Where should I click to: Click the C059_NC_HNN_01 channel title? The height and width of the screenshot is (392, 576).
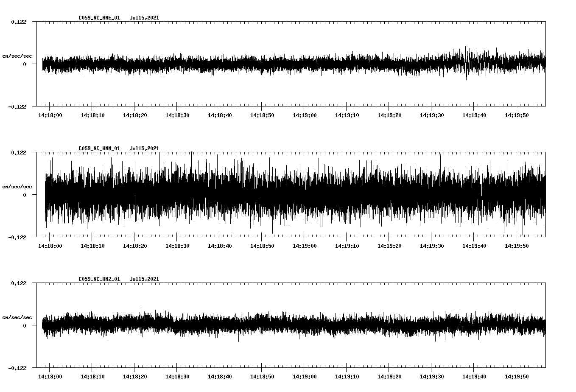click(99, 148)
